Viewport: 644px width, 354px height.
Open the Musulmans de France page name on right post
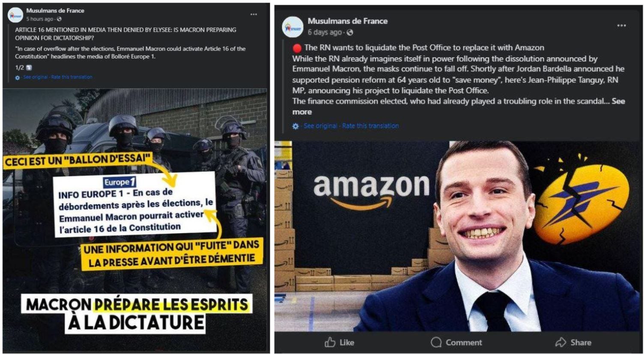[x=348, y=21]
